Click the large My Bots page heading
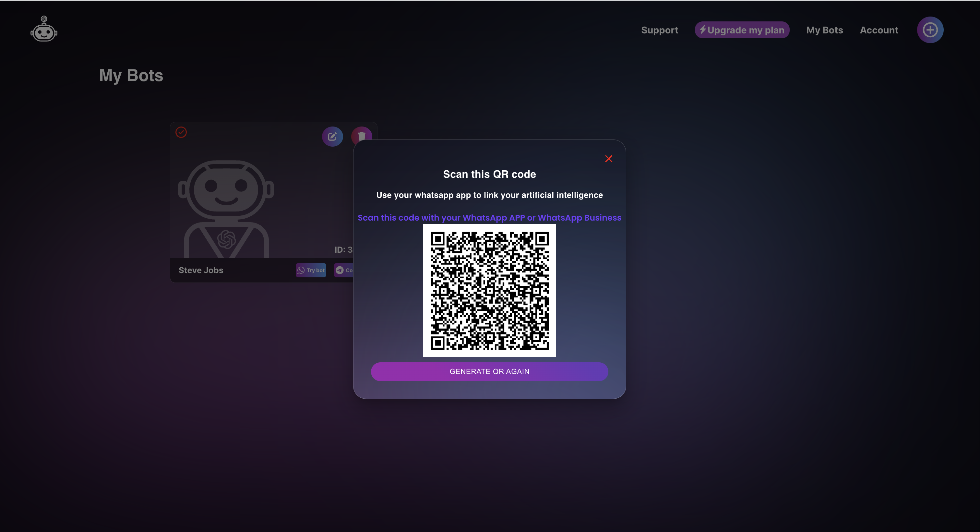The height and width of the screenshot is (532, 980). (x=131, y=75)
